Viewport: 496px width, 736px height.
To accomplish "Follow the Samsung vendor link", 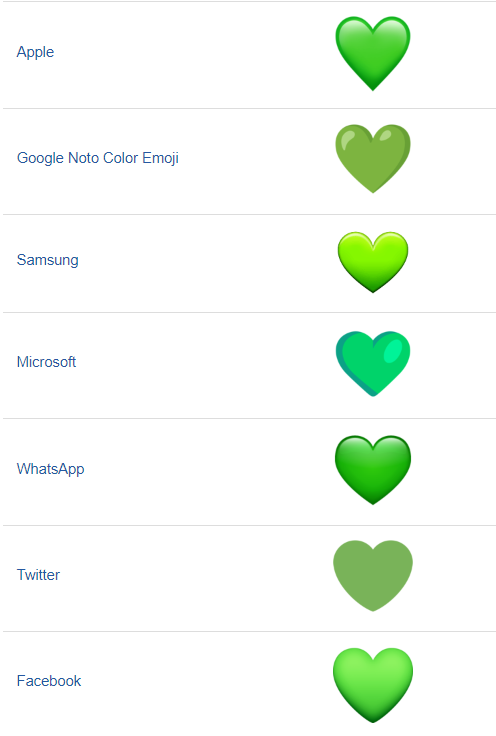I will click(47, 260).
